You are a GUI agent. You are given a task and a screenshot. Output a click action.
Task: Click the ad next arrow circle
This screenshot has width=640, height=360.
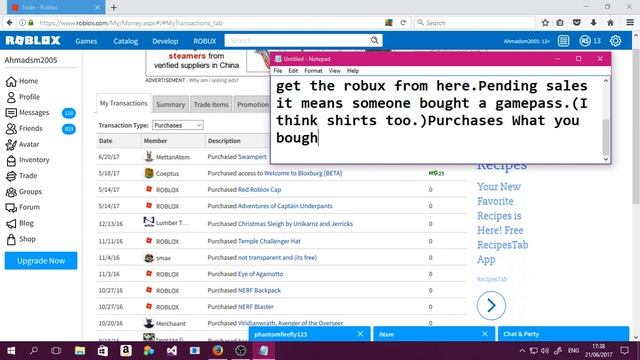pyautogui.click(x=491, y=305)
